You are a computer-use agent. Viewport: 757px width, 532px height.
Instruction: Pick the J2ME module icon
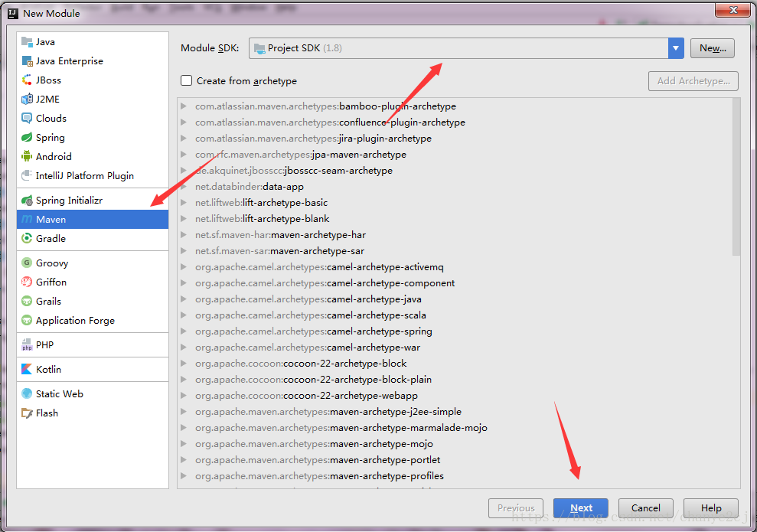pyautogui.click(x=27, y=100)
